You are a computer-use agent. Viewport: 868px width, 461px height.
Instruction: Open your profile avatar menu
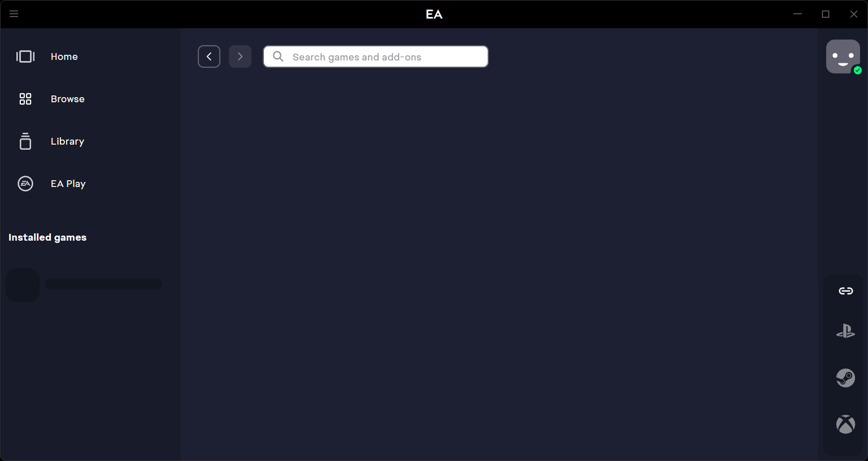pos(843,56)
